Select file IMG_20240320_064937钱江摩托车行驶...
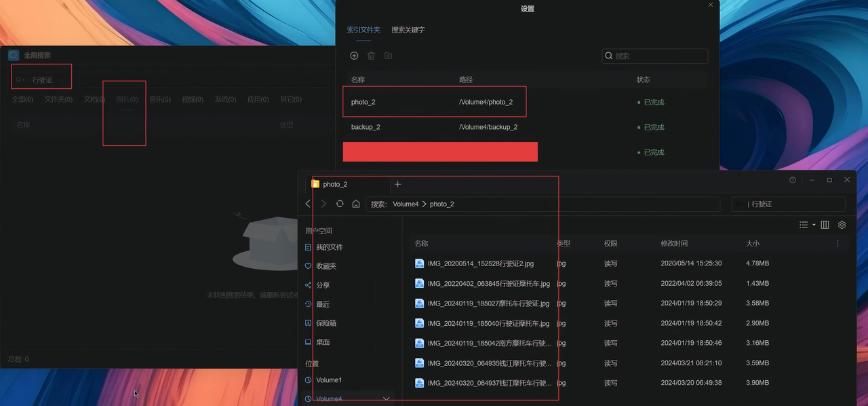Viewport: 868px width, 406px height. pos(490,383)
